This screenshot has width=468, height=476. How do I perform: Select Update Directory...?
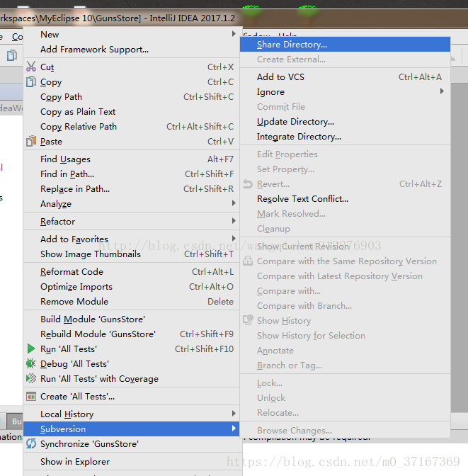(x=345, y=121)
